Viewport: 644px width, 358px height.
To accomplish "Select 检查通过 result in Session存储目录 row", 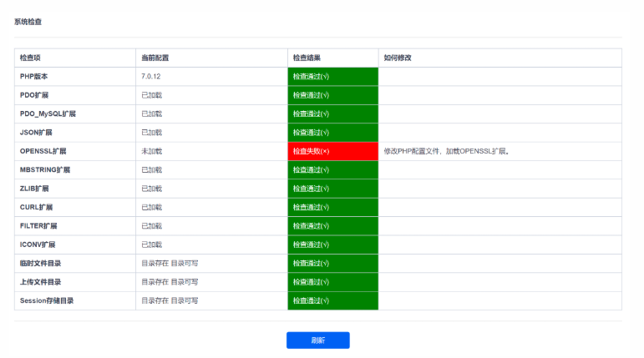I will click(x=332, y=301).
